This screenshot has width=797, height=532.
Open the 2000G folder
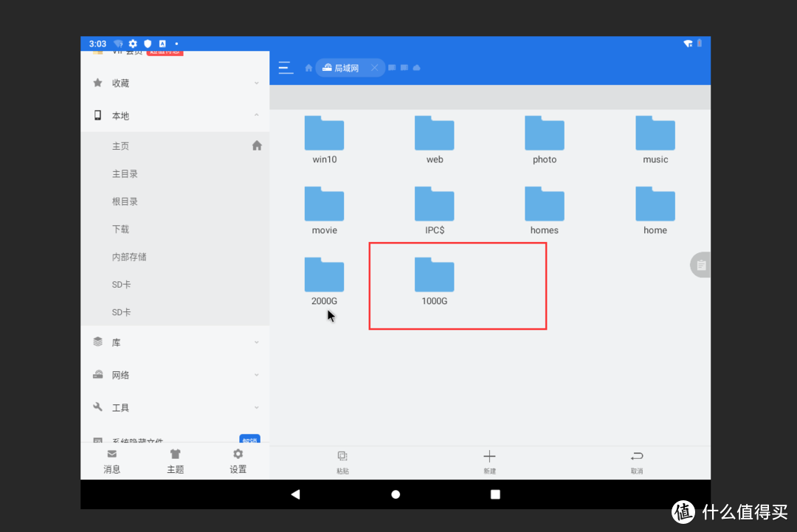coord(324,282)
